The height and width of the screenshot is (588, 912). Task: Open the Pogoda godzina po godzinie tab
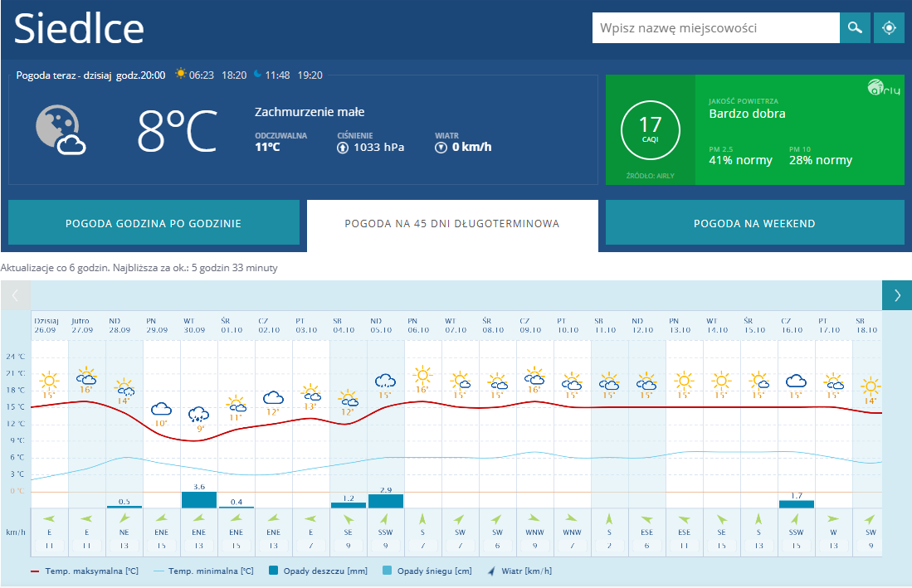154,223
